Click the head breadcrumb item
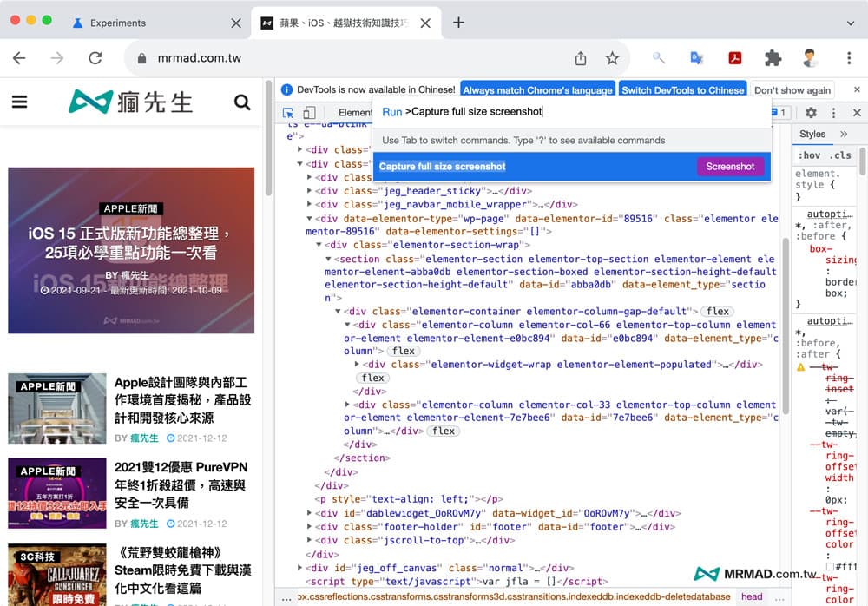This screenshot has height=606, width=868. click(x=751, y=596)
